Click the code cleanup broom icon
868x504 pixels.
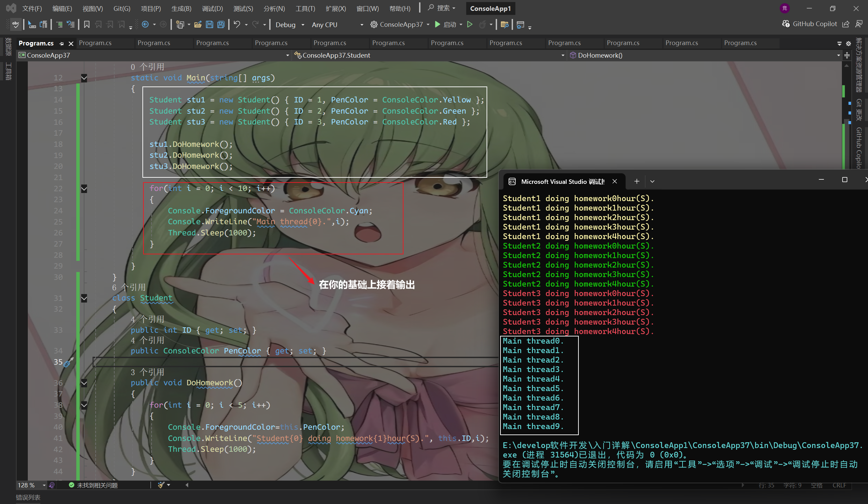click(x=161, y=485)
